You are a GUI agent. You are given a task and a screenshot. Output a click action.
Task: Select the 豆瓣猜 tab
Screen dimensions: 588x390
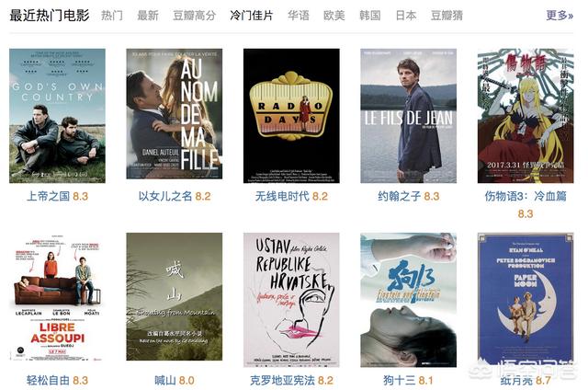click(x=447, y=16)
